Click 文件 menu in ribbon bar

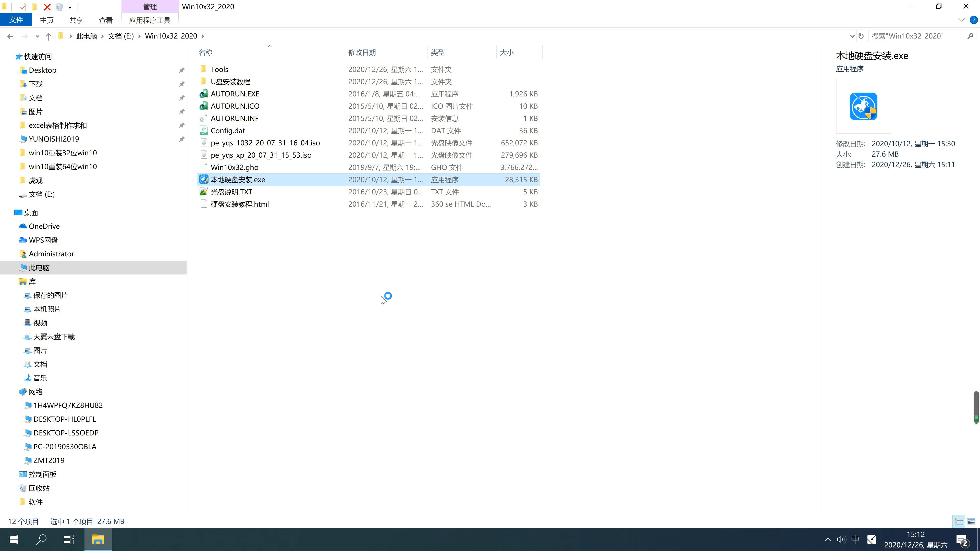(x=16, y=19)
